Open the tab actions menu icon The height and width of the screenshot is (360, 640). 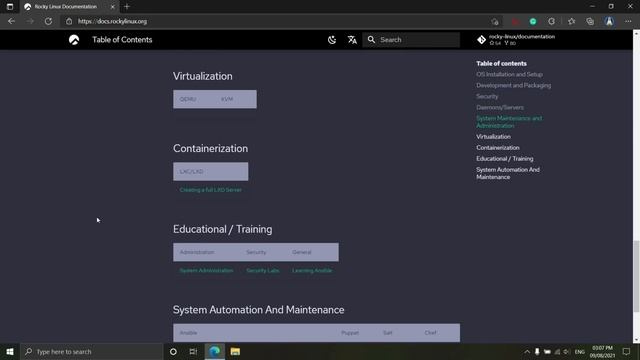pos(10,7)
